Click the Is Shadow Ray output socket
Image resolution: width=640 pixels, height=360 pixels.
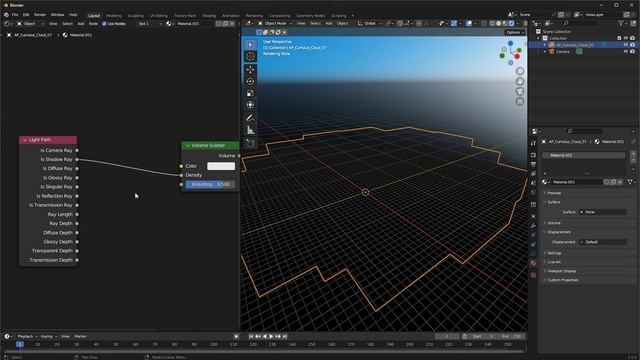[x=77, y=160]
